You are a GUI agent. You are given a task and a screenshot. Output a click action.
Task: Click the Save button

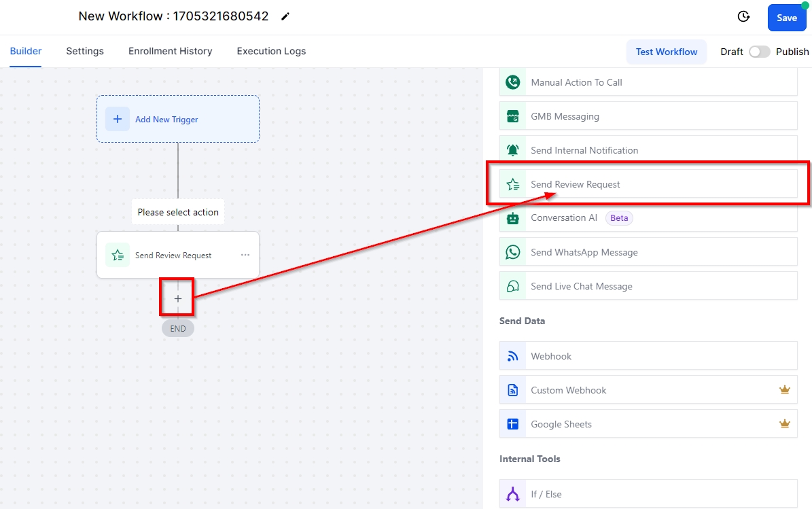coord(786,18)
